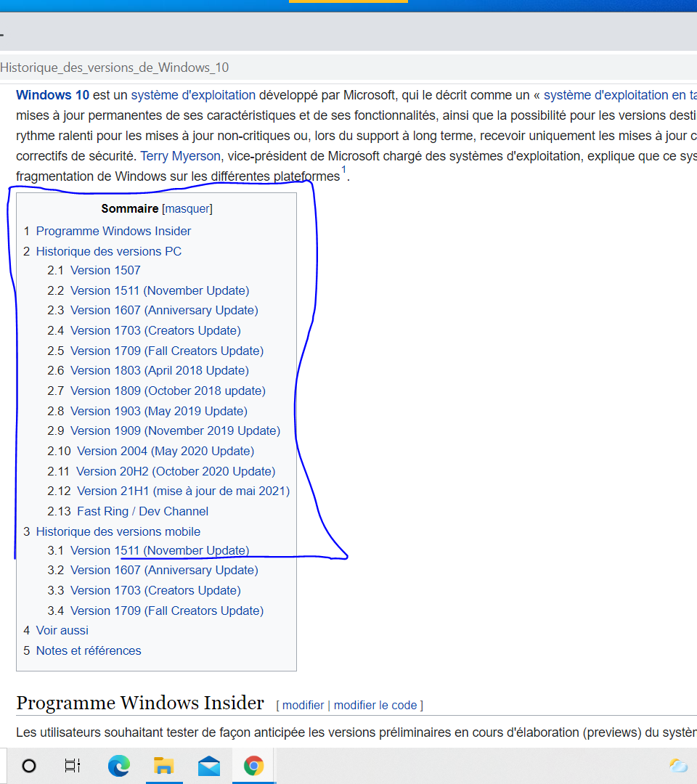Open Version 20H2 (October 2020 Update) entry
697x784 pixels.
[176, 471]
